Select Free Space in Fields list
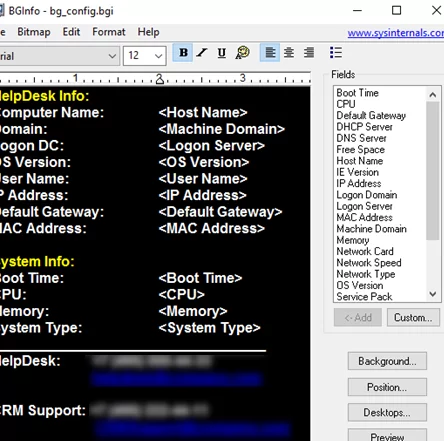444x441 pixels. [360, 149]
